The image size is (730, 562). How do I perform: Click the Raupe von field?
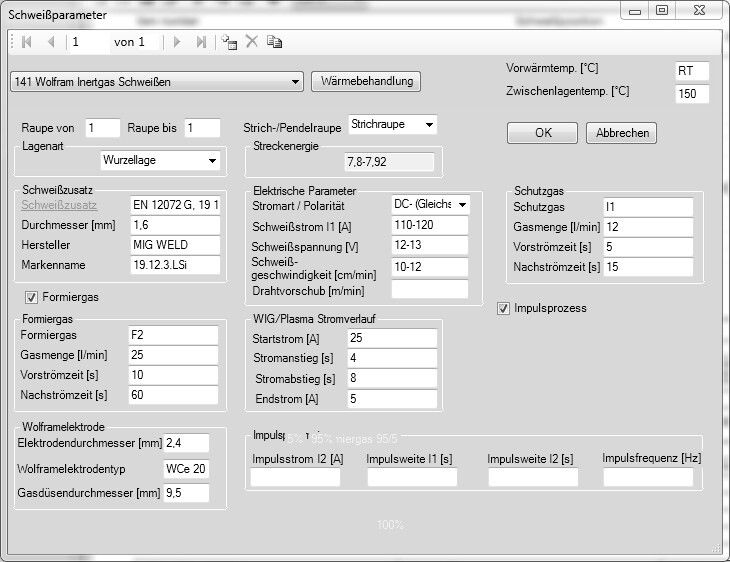(103, 128)
